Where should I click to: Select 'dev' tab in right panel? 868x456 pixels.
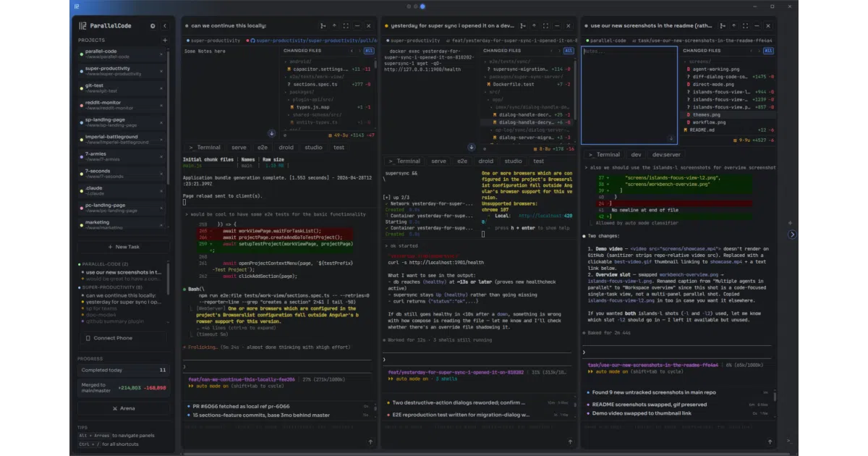pyautogui.click(x=637, y=155)
